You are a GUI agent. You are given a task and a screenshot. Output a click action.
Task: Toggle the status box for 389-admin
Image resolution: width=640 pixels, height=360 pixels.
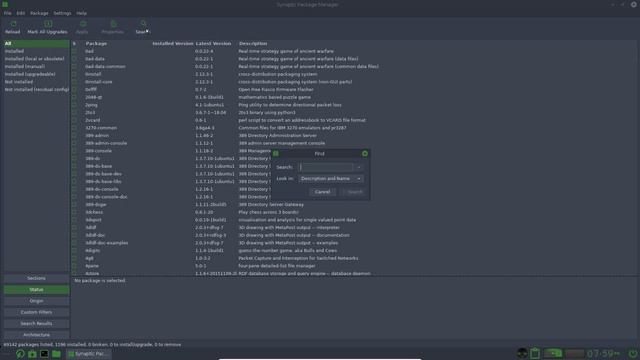click(74, 136)
